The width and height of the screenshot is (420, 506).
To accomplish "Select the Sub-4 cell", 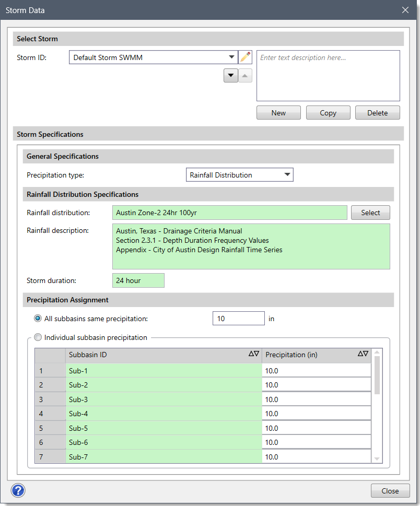I will pyautogui.click(x=164, y=414).
